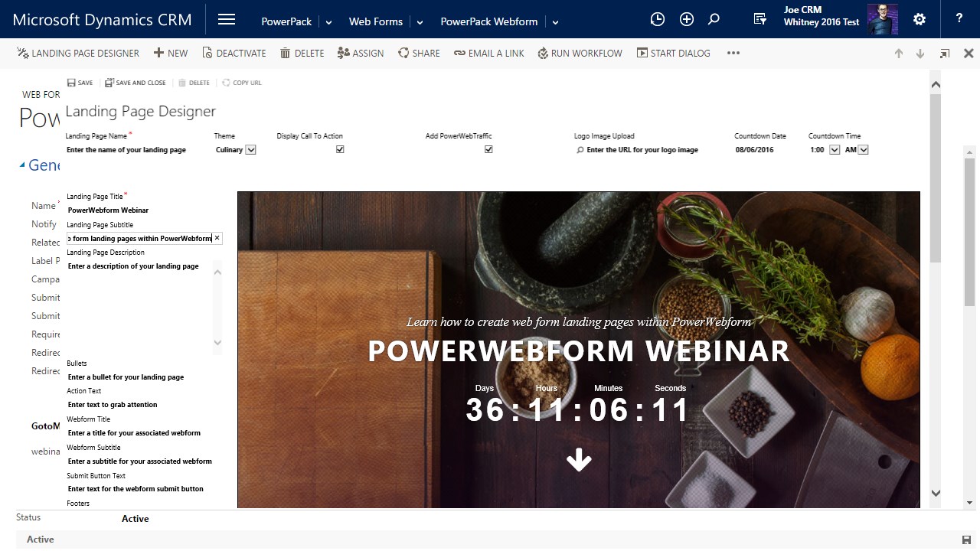Clear the subtitle field with X

217,238
